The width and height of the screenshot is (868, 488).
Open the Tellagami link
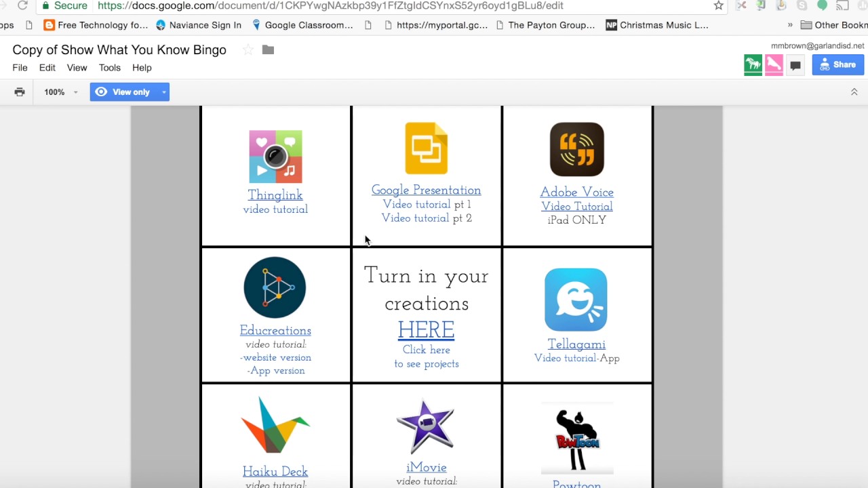click(576, 344)
